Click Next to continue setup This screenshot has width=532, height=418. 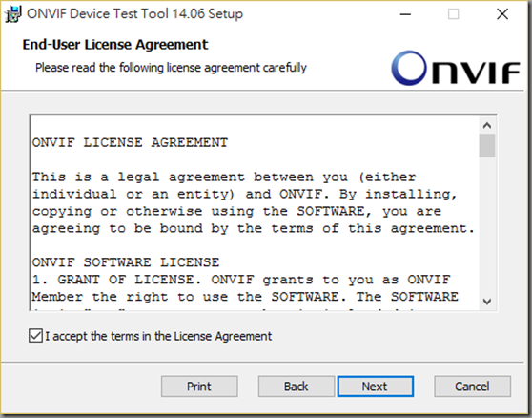[x=376, y=387]
